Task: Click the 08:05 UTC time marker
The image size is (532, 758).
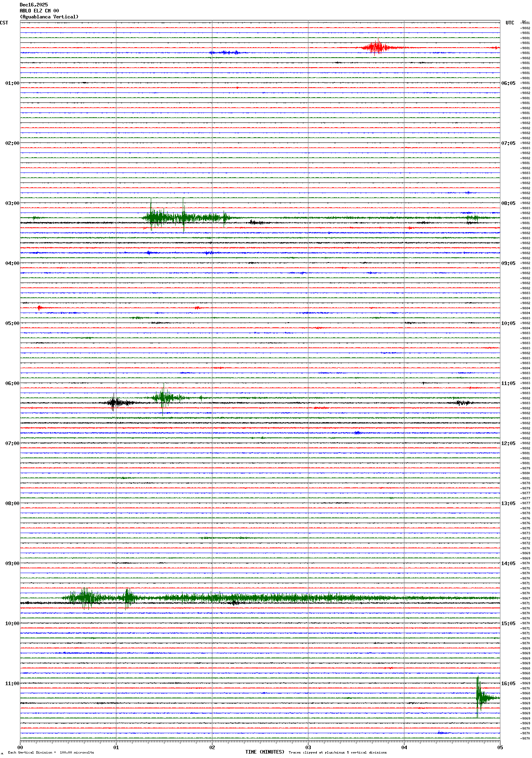Action: point(508,203)
